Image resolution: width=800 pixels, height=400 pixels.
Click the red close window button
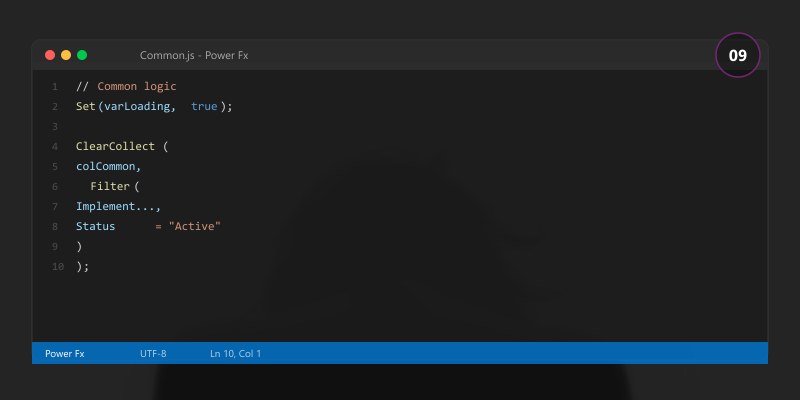pyautogui.click(x=50, y=55)
